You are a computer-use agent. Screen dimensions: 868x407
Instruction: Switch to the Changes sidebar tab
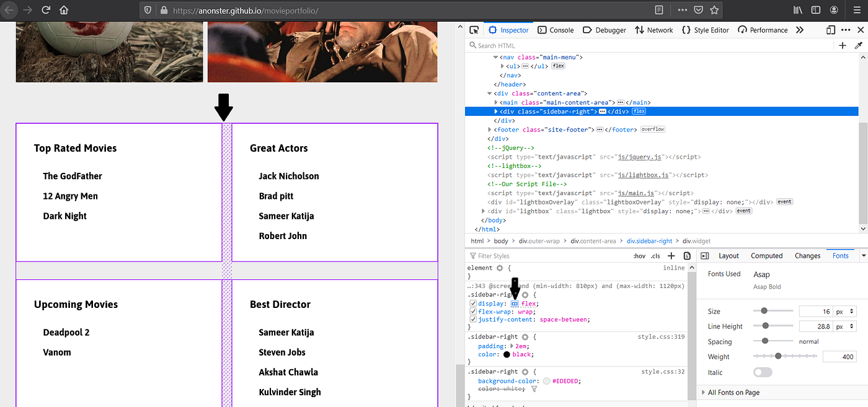pos(807,256)
